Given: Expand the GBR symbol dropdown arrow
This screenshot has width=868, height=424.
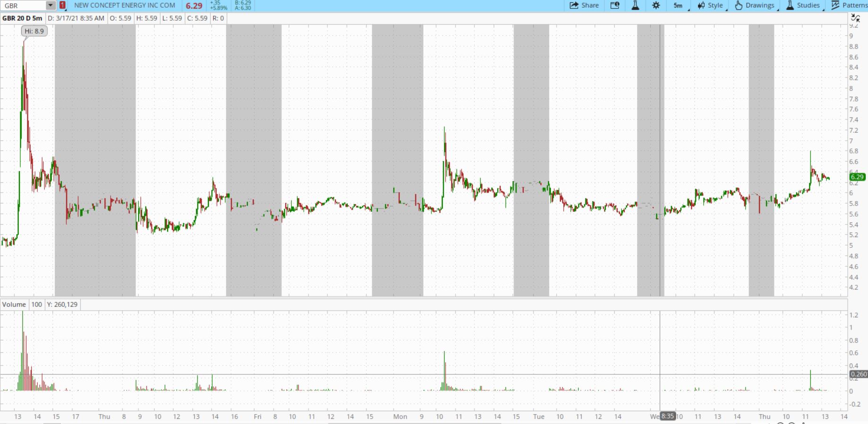Looking at the screenshot, I should point(51,6).
